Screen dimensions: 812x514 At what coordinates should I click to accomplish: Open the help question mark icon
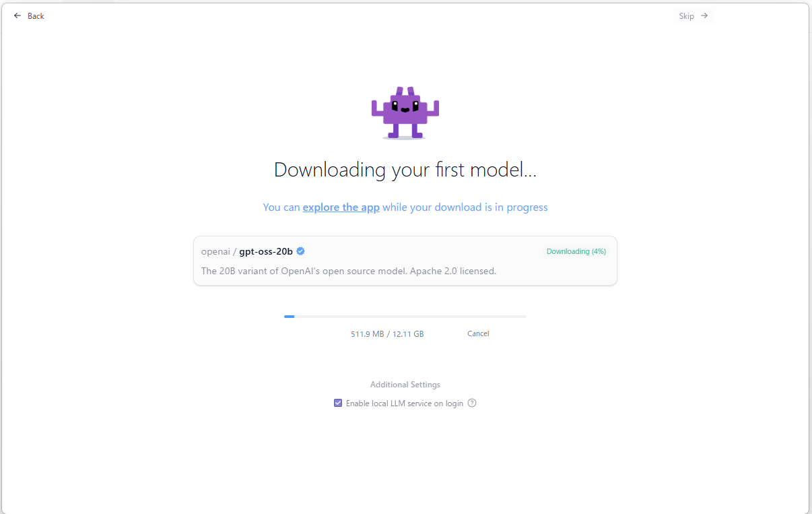click(x=472, y=403)
